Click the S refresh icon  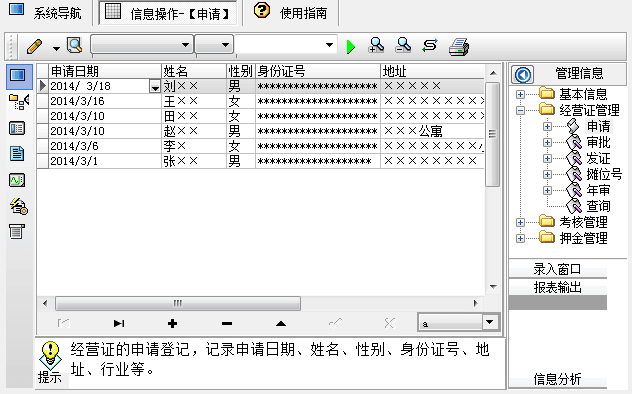click(430, 45)
